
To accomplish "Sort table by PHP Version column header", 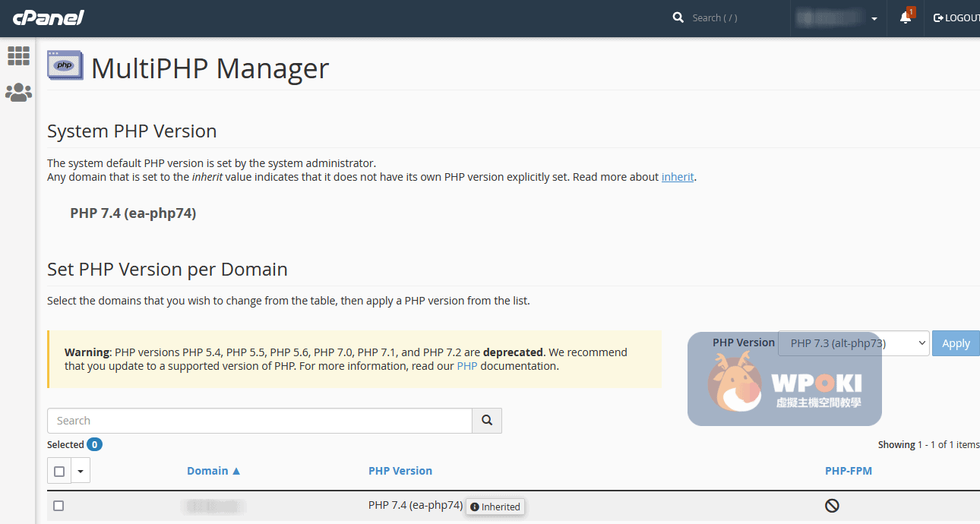I will (x=400, y=471).
